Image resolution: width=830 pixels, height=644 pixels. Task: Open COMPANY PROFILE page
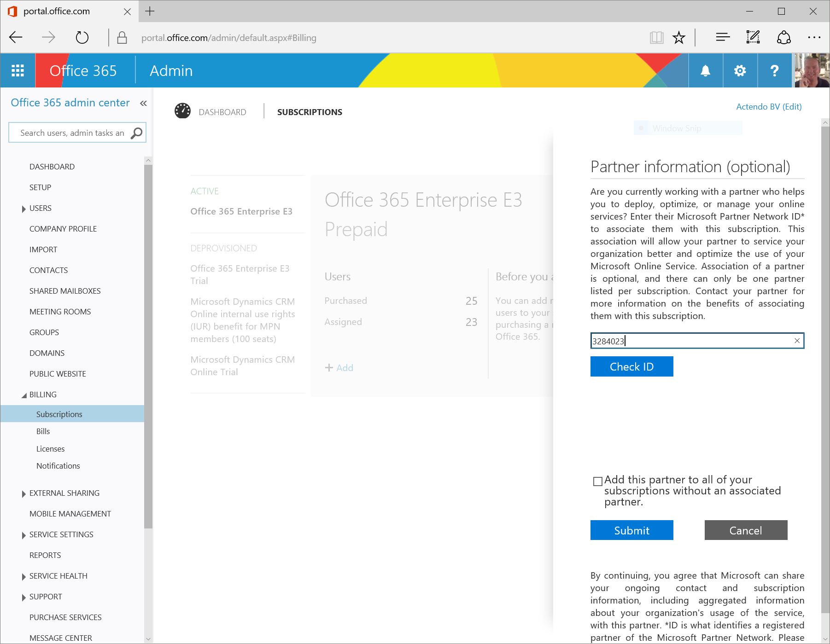coord(63,229)
